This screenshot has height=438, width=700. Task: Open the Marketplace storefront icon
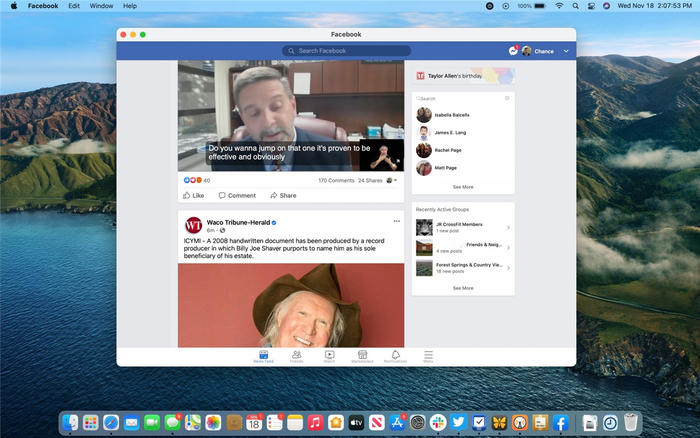(x=362, y=355)
